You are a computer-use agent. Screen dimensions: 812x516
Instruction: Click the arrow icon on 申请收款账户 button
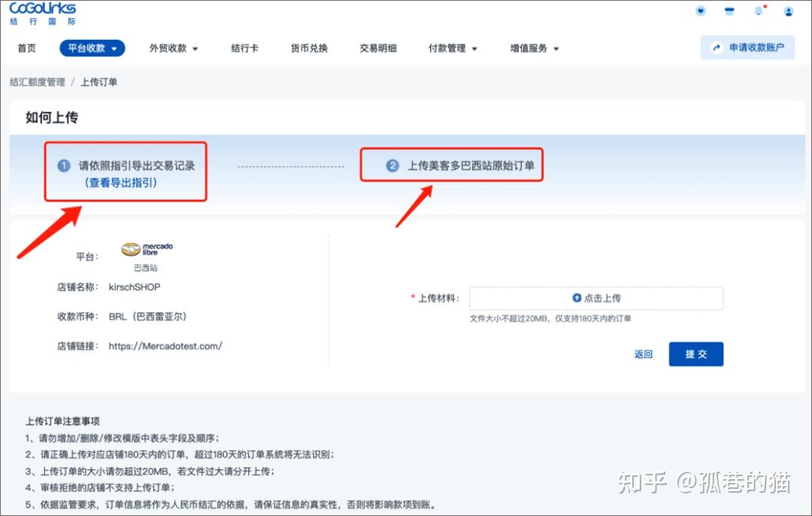click(715, 47)
